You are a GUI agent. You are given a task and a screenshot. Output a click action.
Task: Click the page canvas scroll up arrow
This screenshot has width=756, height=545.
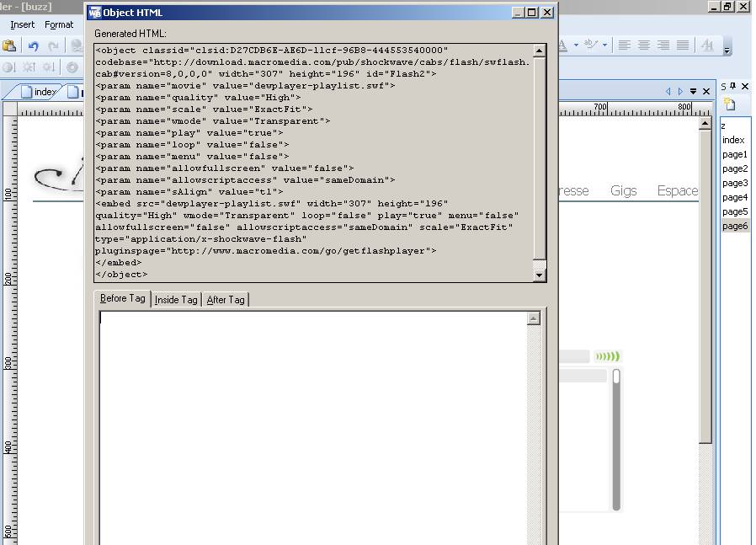coord(705,124)
